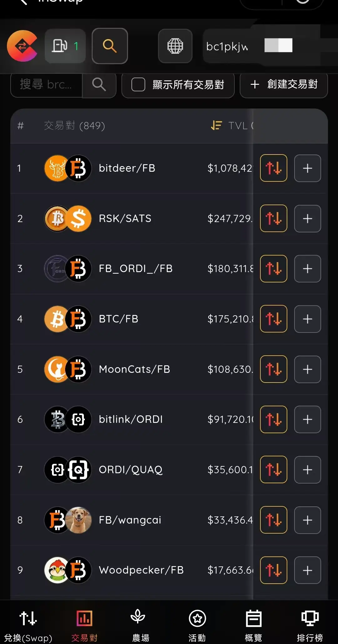Swap the BTC/FB pair
Image resolution: width=338 pixels, height=644 pixels.
(274, 319)
